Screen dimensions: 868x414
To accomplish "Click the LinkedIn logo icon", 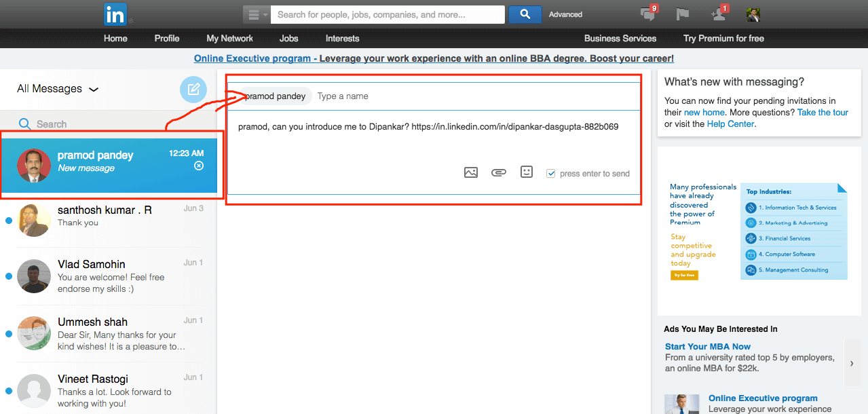I will coord(115,14).
